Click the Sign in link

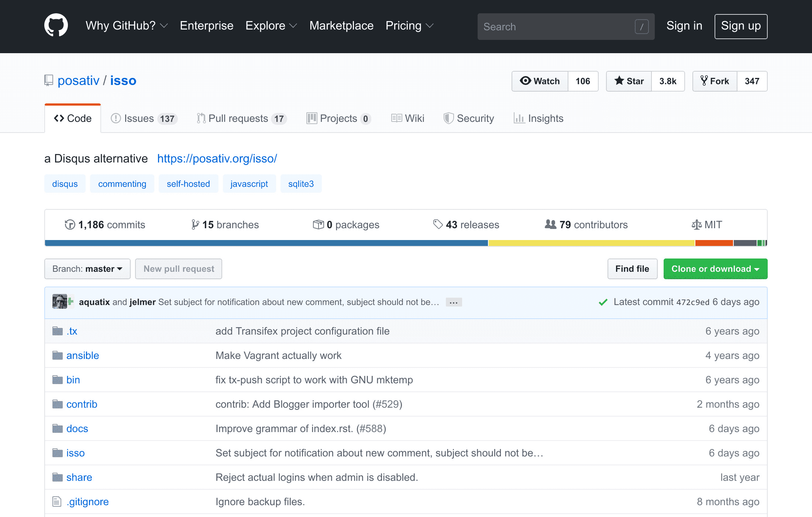[684, 25]
